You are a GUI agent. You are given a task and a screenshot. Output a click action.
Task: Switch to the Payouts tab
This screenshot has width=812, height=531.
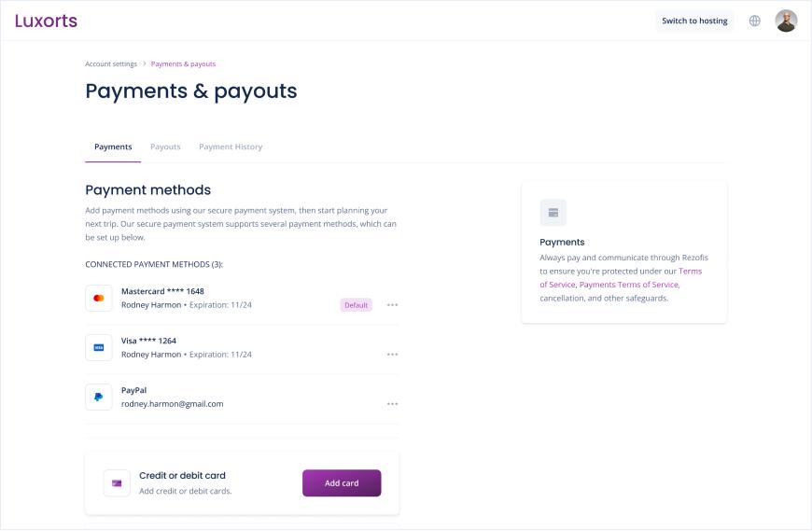pyautogui.click(x=165, y=147)
